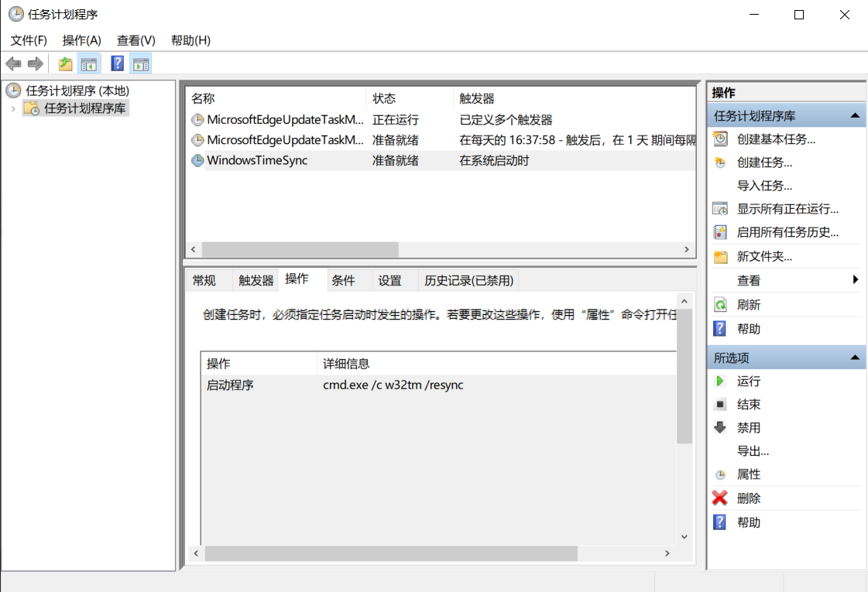Click detail pane vertical scrollbar down arrow
The width and height of the screenshot is (868, 592).
click(x=684, y=537)
